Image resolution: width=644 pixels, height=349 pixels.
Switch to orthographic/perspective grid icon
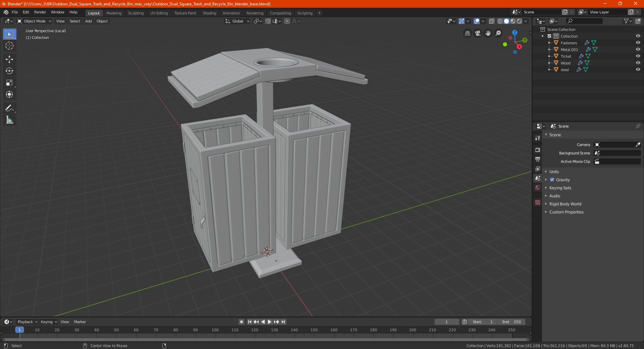(x=467, y=33)
